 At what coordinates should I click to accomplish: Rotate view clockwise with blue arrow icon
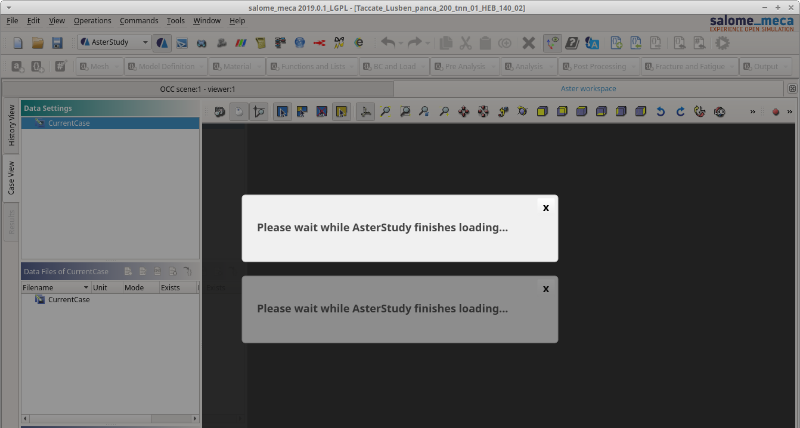680,111
